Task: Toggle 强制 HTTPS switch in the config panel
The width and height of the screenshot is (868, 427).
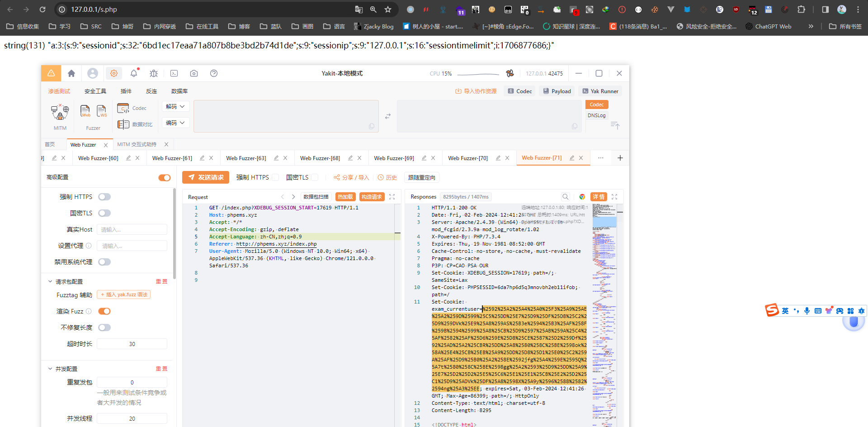Action: (104, 197)
